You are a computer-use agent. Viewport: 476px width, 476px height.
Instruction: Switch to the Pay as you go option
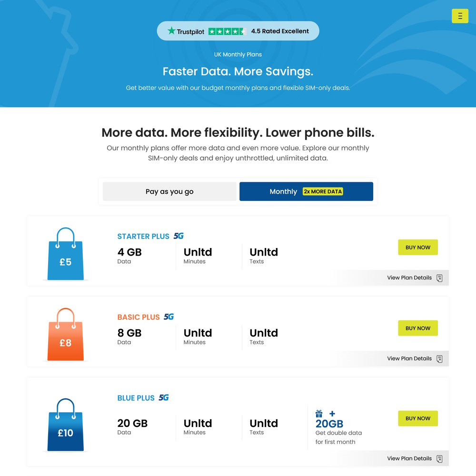click(x=169, y=191)
